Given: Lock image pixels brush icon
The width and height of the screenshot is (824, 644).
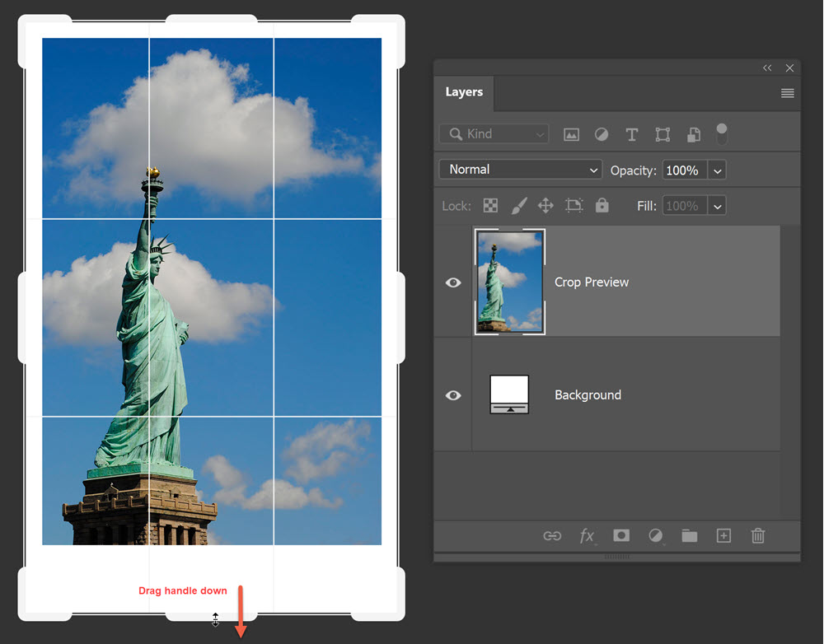Looking at the screenshot, I should (518, 205).
